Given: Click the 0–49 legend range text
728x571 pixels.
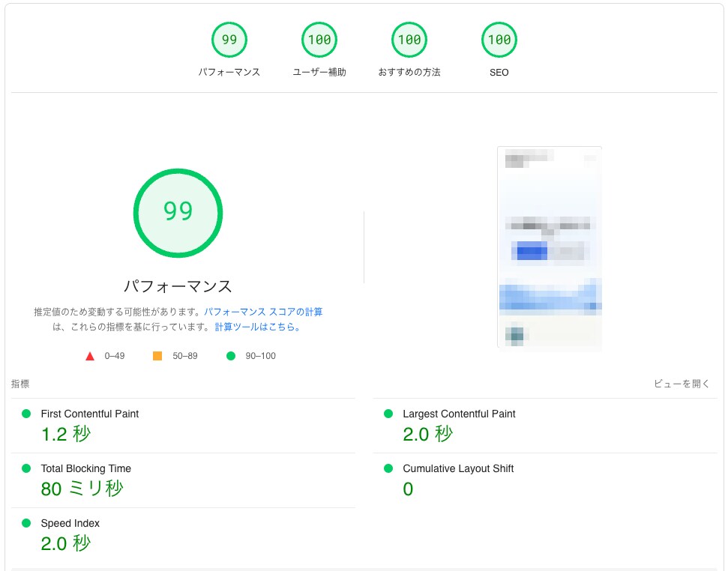Looking at the screenshot, I should [x=115, y=356].
